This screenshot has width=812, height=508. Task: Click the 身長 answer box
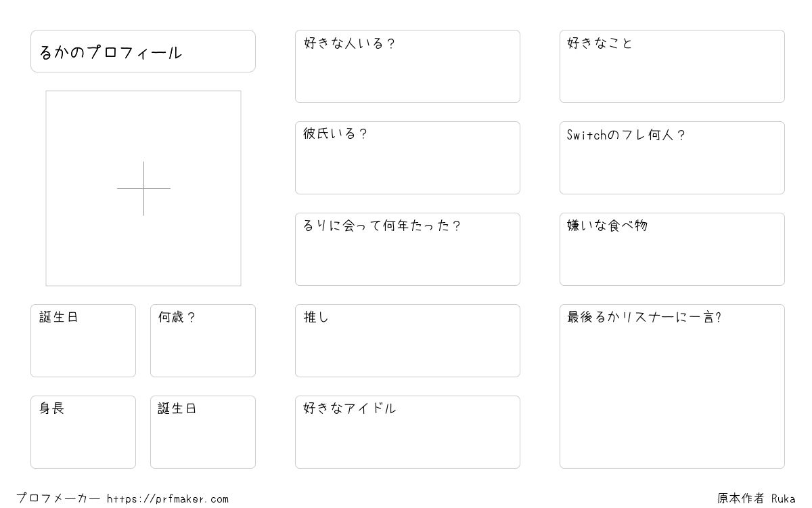click(x=83, y=432)
